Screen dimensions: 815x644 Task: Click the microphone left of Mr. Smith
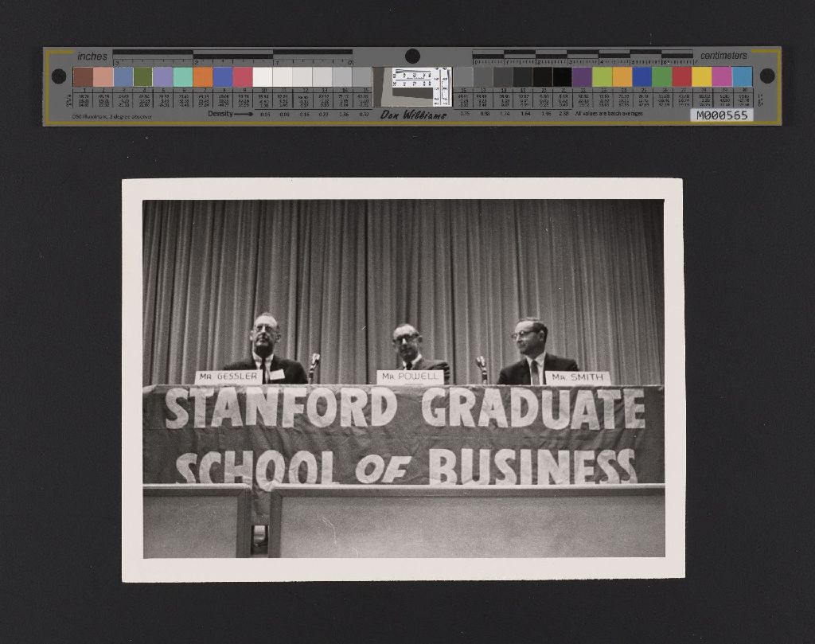[482, 369]
